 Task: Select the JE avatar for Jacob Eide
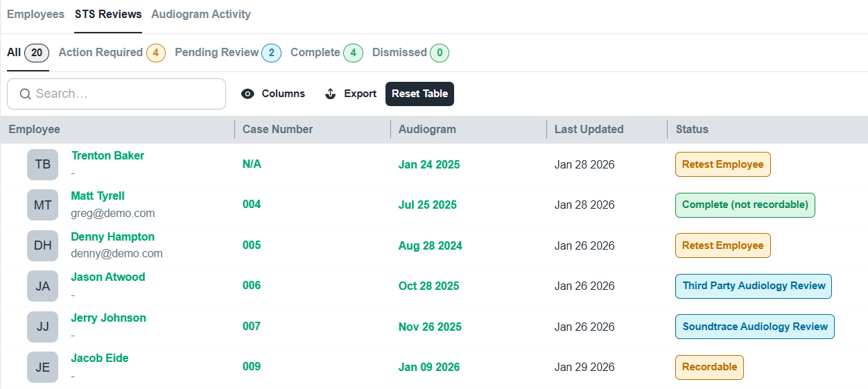tap(42, 368)
